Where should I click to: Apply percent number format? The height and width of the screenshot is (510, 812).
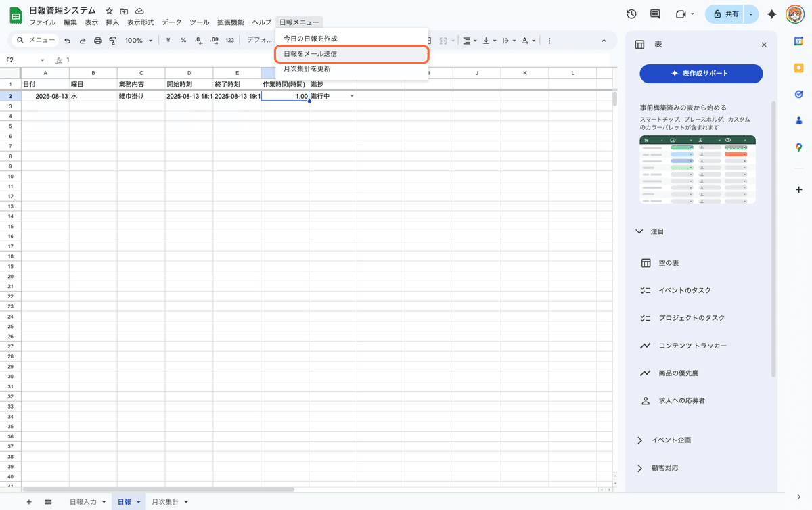(x=183, y=41)
